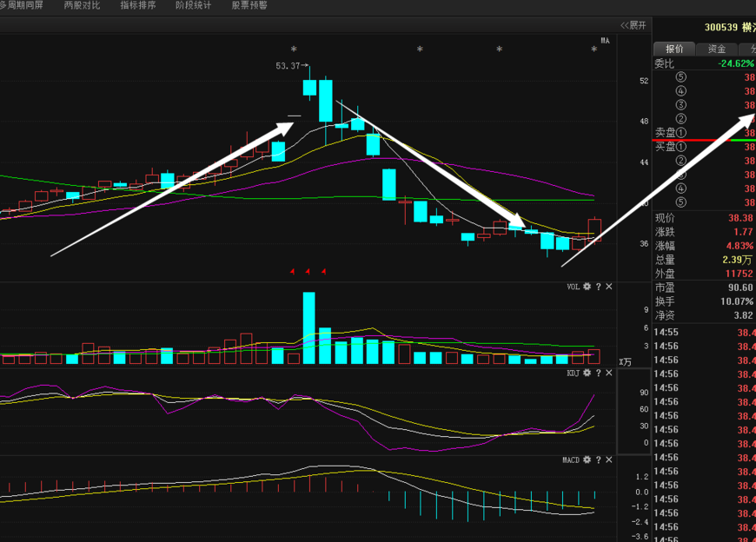
Task: Open help for the MACD indicator
Action: (599, 459)
